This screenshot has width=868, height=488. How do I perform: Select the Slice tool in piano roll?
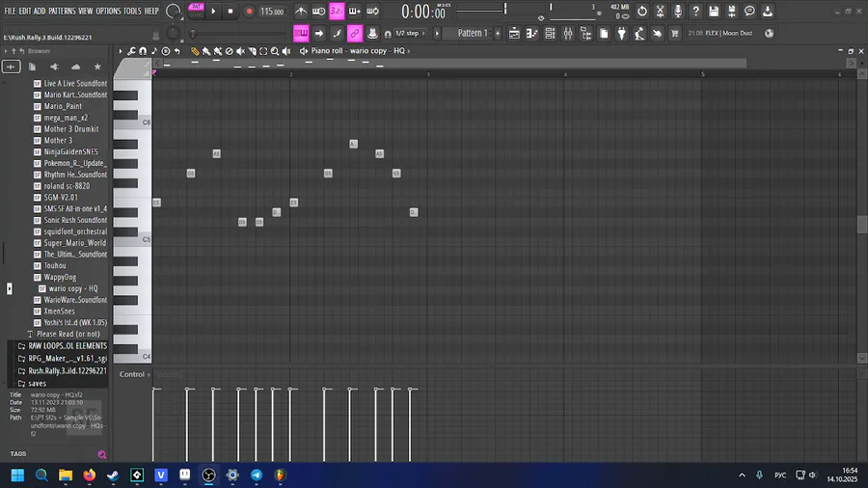coord(252,51)
